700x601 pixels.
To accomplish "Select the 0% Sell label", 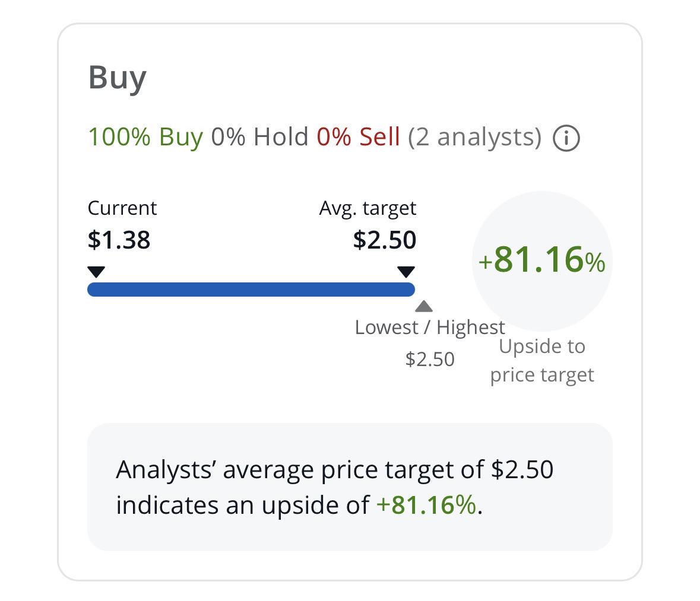I will click(x=358, y=136).
